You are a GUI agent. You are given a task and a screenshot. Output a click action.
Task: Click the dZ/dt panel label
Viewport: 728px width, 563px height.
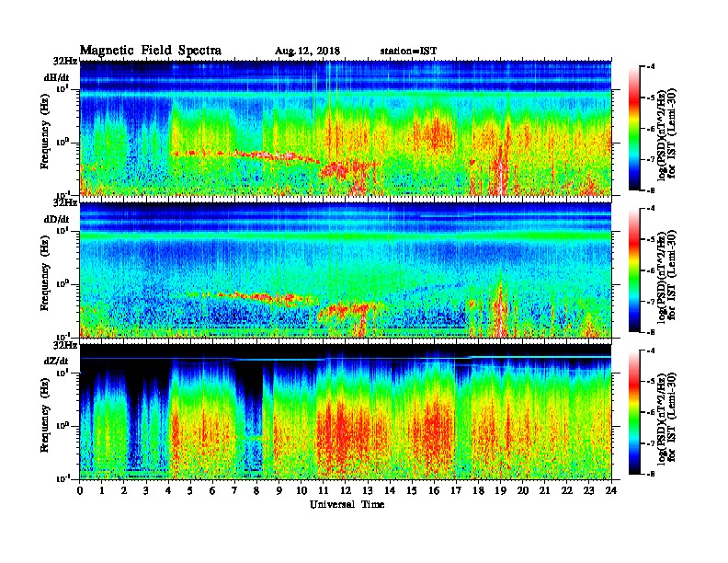click(x=57, y=361)
